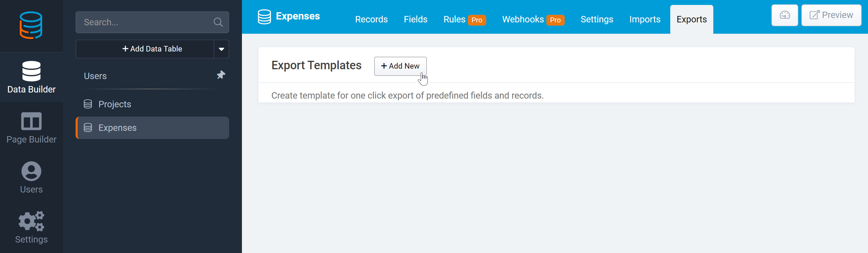Click the app logo database icon
Image resolution: width=868 pixels, height=253 pixels.
pyautogui.click(x=31, y=25)
